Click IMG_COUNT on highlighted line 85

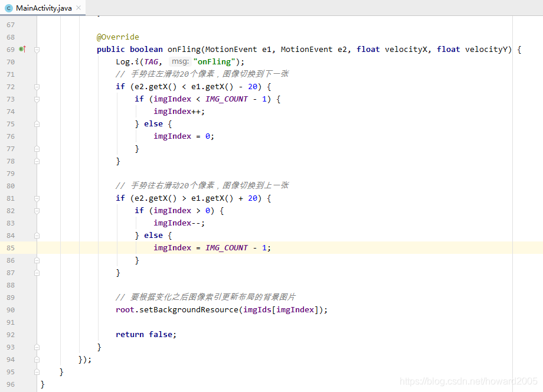pyautogui.click(x=227, y=248)
